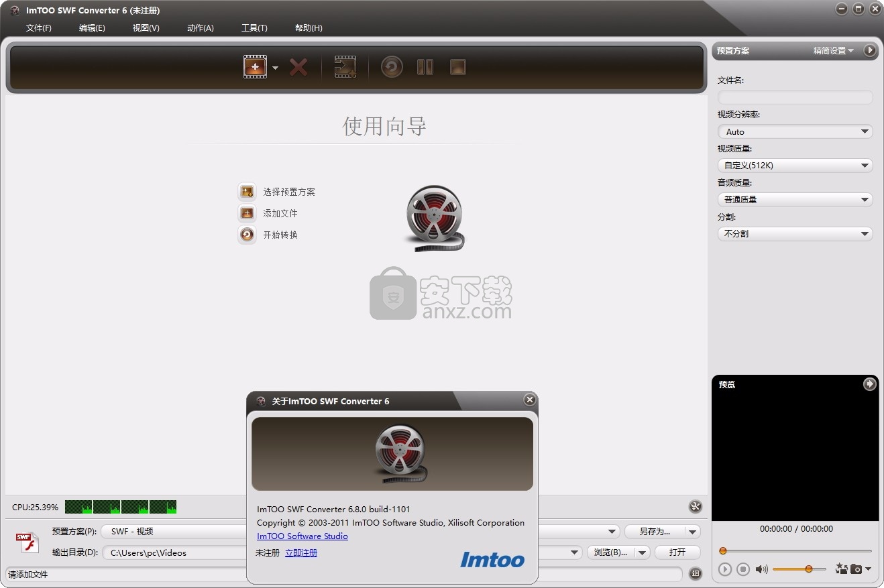
Task: Open the 视频质量 自定义(512K) dropdown
Action: tap(795, 165)
